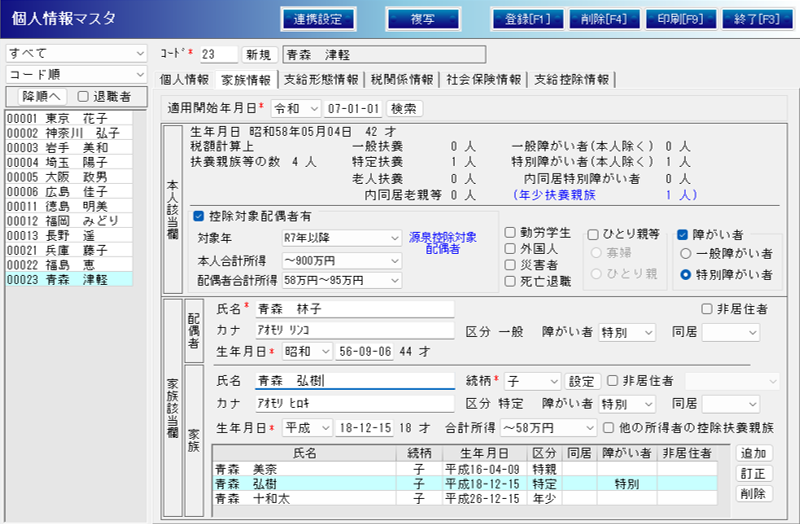Image resolution: width=800 pixels, height=524 pixels.
Task: Save with 登録[F1] button
Action: (x=528, y=19)
